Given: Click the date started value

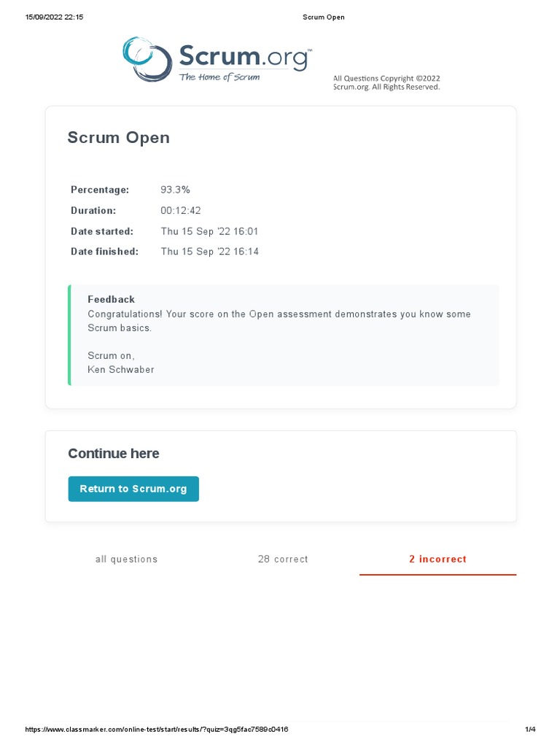Looking at the screenshot, I should pos(209,231).
